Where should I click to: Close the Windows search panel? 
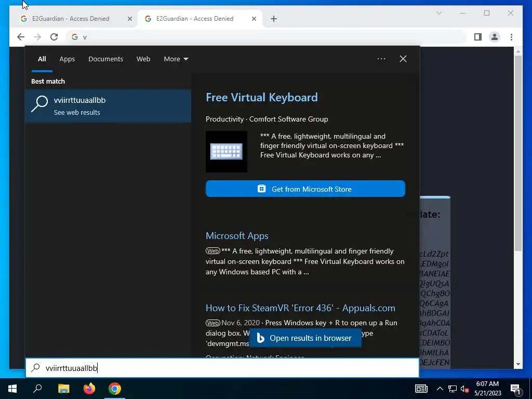(x=403, y=59)
